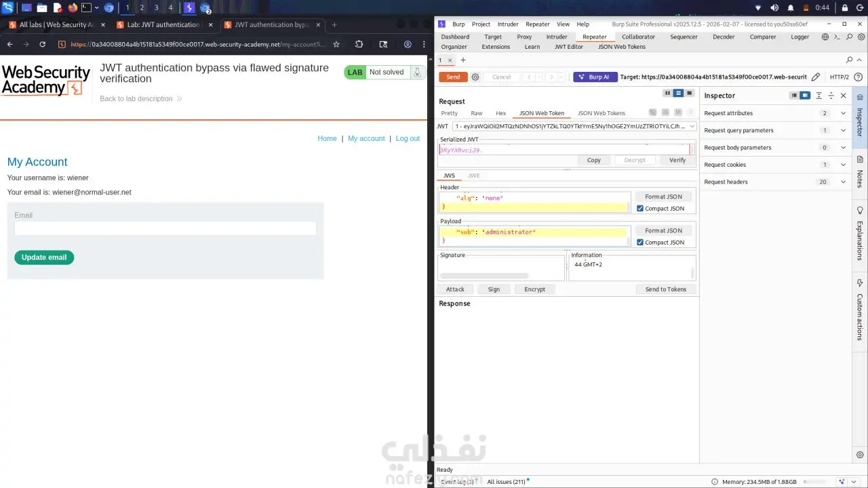Open the Burp command palette prompt icon

click(837, 37)
